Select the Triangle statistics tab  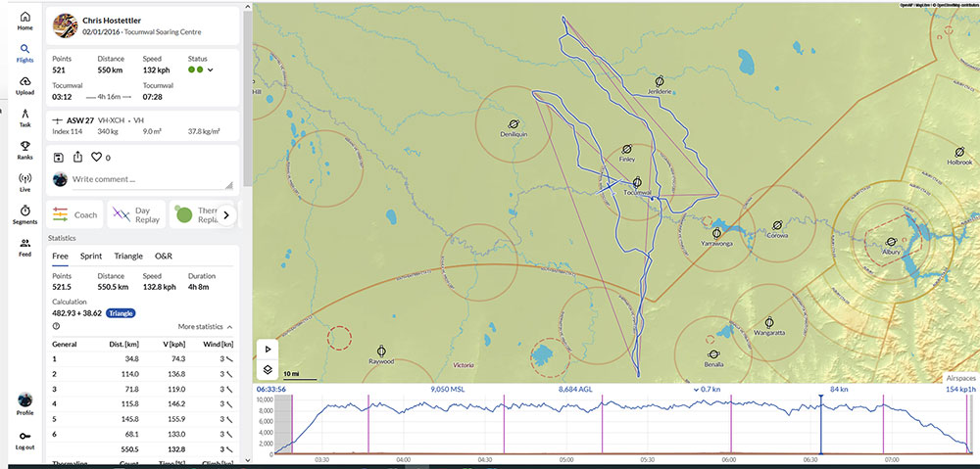click(x=128, y=257)
